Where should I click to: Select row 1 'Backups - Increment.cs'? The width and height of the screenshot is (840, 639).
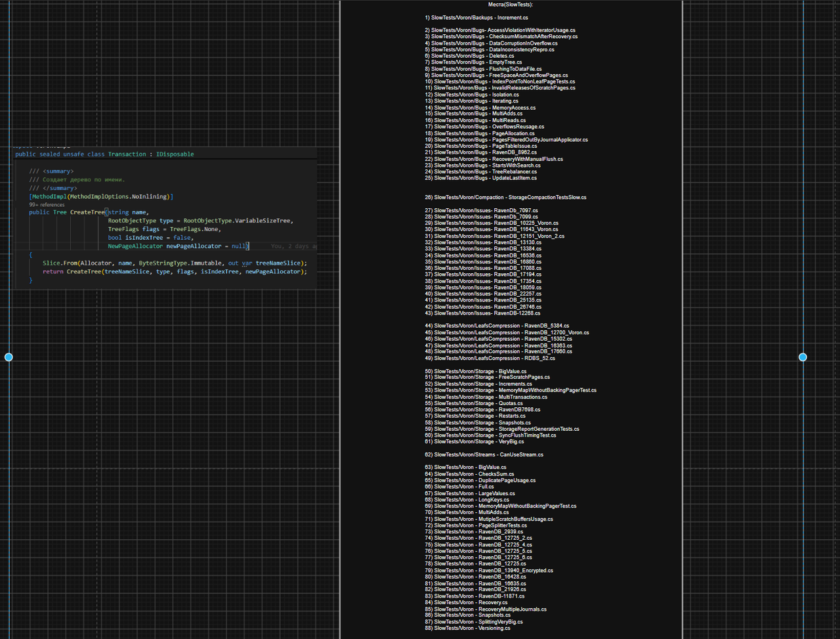[476, 18]
